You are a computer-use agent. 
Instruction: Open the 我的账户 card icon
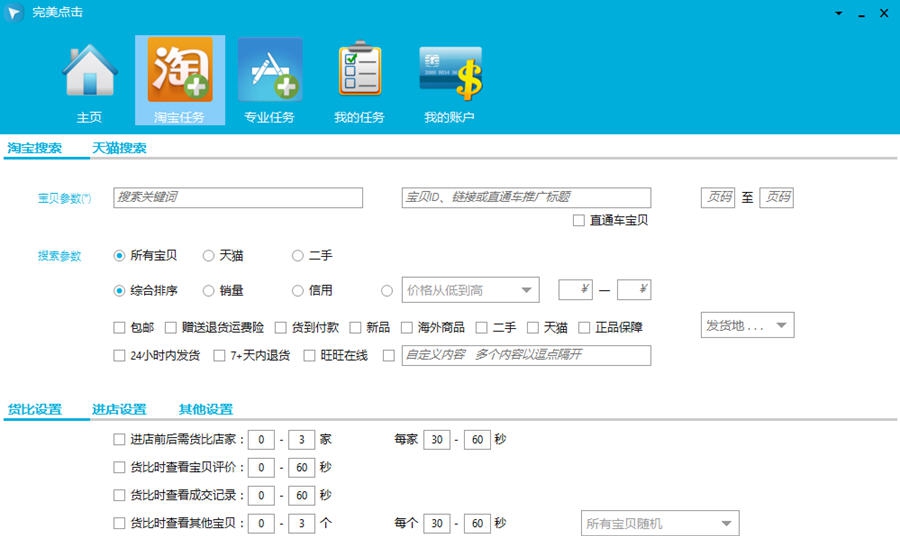(449, 70)
